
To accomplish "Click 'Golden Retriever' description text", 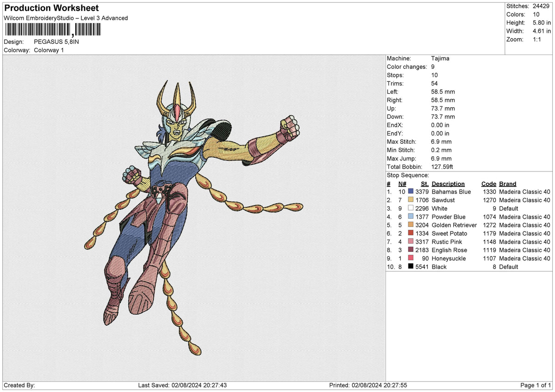I will coord(454,225).
